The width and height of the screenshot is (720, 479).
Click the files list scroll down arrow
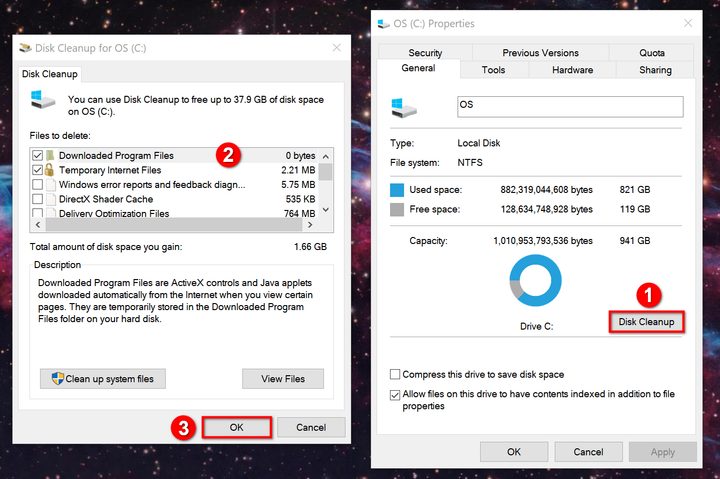click(x=326, y=209)
